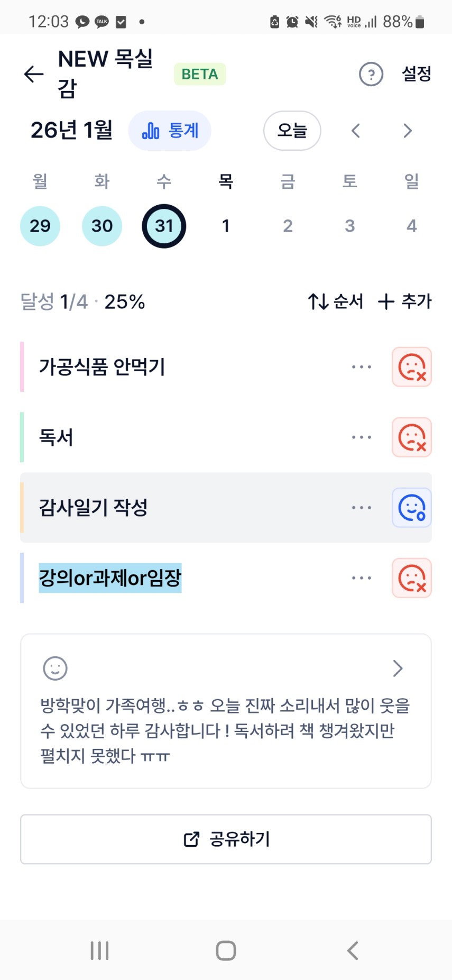The image size is (452, 980).
Task: Toggle 가공식품 안먹기 completion face
Action: coord(411,367)
